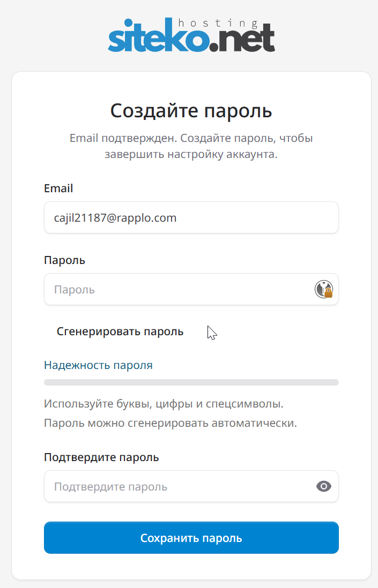Viewport: 378px width, 588px height.
Task: Click the 'Email подтвержден' description text
Action: coord(191,146)
